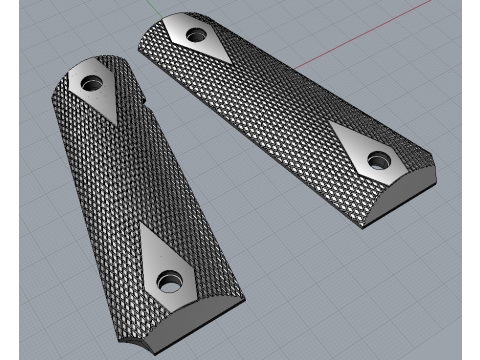
Task: Click the red X-axis line in viewport
Action: coord(363,34)
